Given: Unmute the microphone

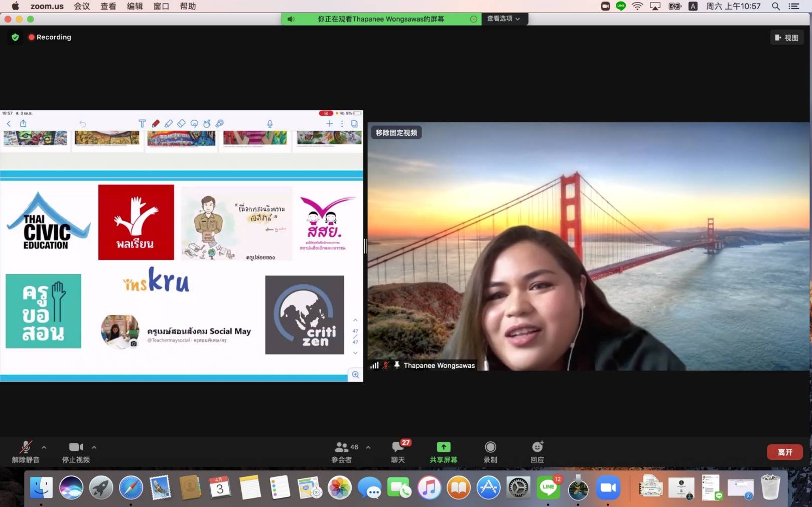Looking at the screenshot, I should tap(26, 447).
